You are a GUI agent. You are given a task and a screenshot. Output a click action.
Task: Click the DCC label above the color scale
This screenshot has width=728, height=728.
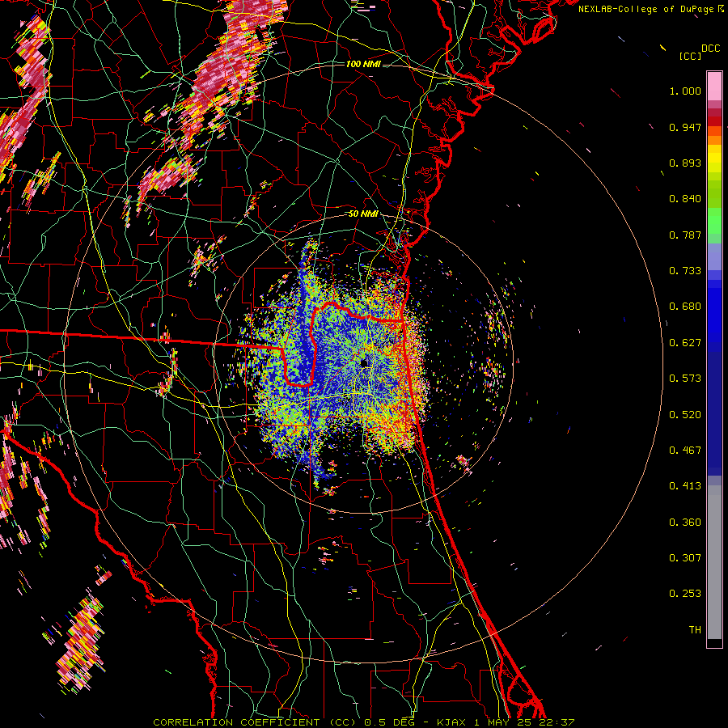tap(710, 49)
